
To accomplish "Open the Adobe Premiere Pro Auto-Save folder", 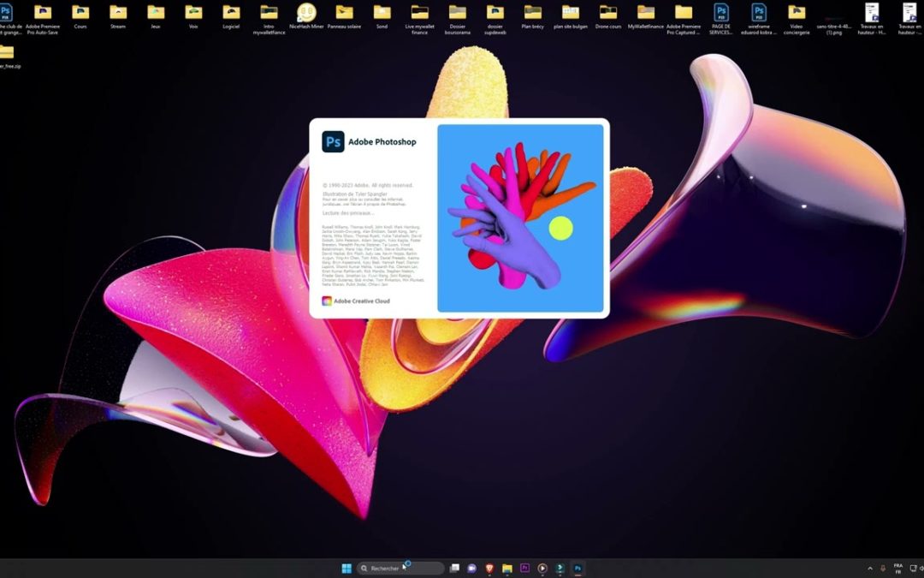I will coord(43,18).
